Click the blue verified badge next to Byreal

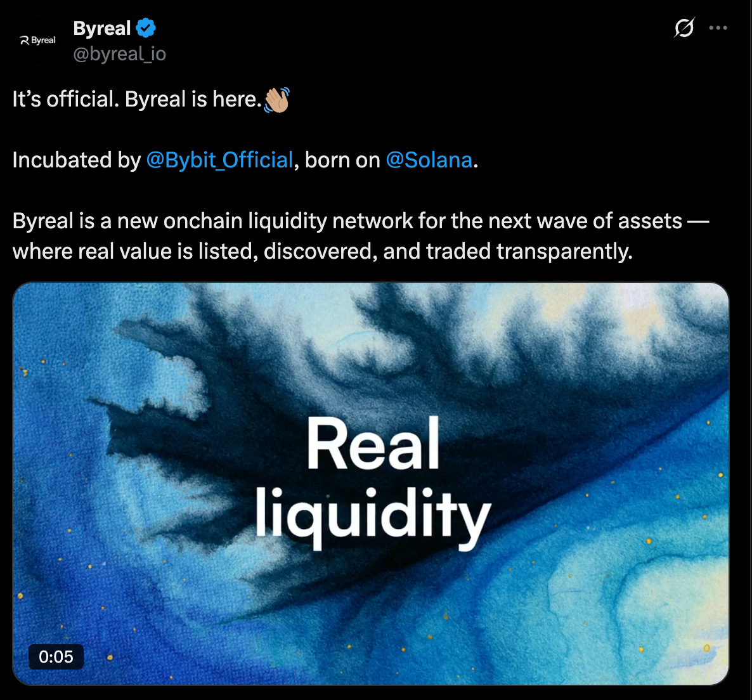[x=146, y=28]
